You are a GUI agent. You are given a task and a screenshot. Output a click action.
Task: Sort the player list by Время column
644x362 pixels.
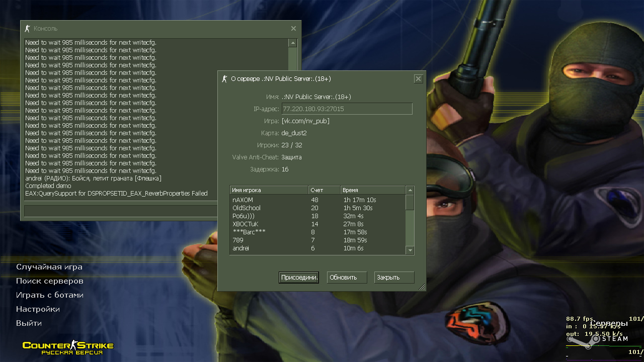(372, 190)
